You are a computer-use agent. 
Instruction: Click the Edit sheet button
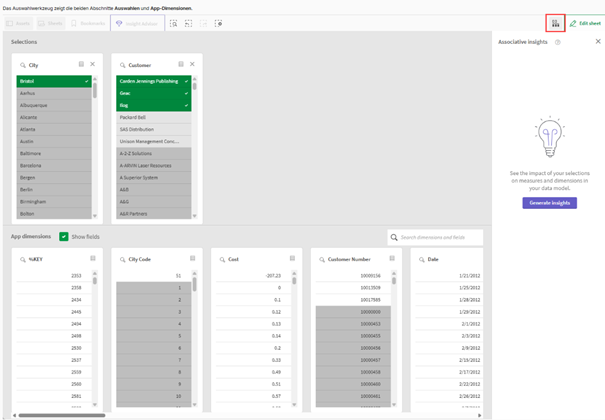[x=585, y=24]
